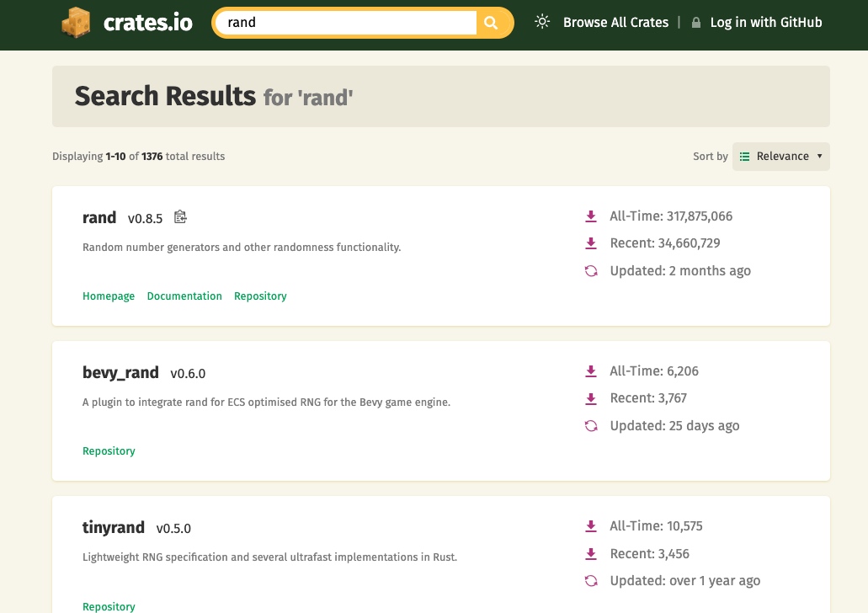Click bevy_rand Recent download icon
Screen dimensions: 868x613
pos(591,398)
